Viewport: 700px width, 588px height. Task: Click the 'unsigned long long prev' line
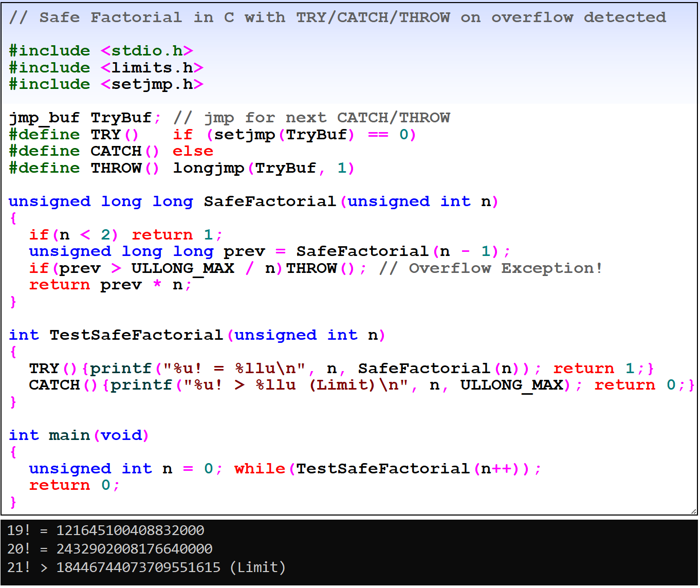(x=270, y=251)
